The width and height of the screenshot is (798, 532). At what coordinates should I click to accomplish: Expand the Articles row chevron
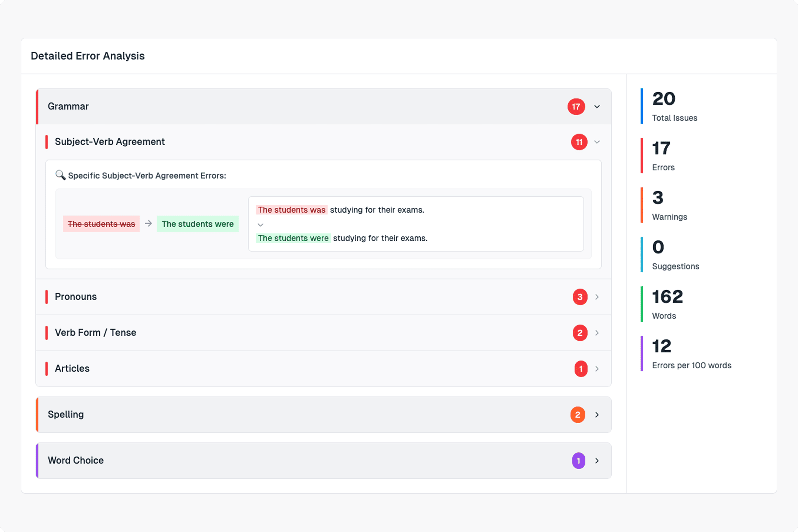[x=597, y=369]
